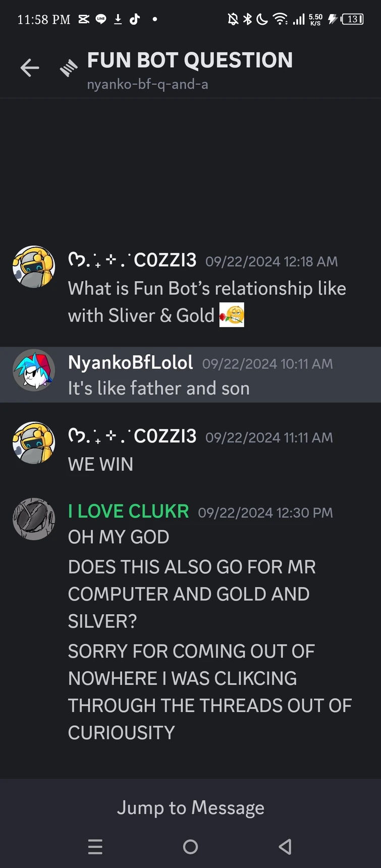Image resolution: width=381 pixels, height=868 pixels.
Task: Tap the Android back triangle button
Action: coord(285,846)
